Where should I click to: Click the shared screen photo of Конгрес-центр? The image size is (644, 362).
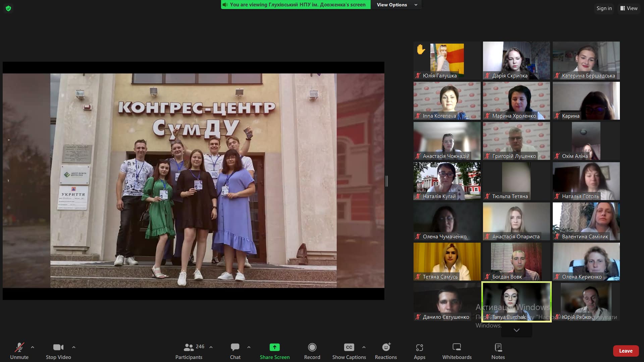point(194,181)
